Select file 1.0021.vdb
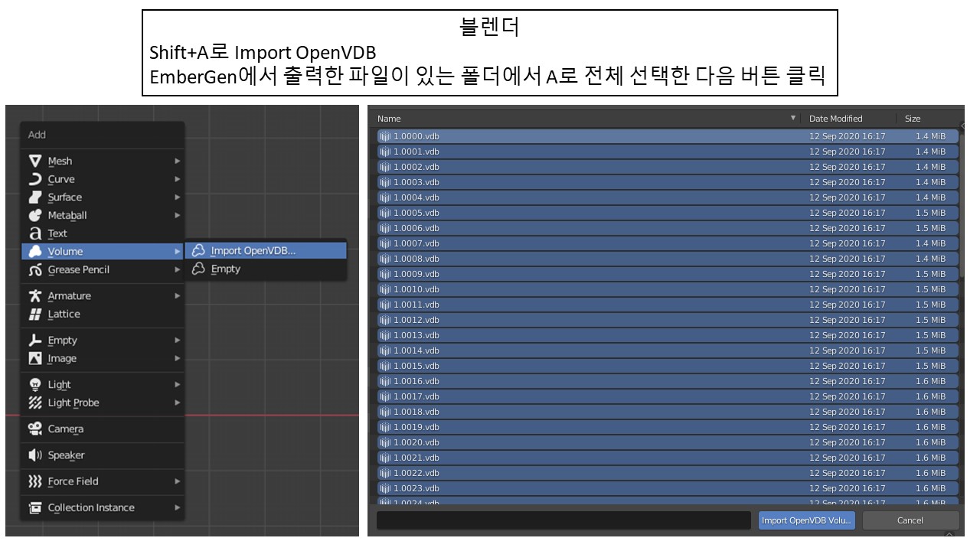The image size is (980, 551). point(668,458)
